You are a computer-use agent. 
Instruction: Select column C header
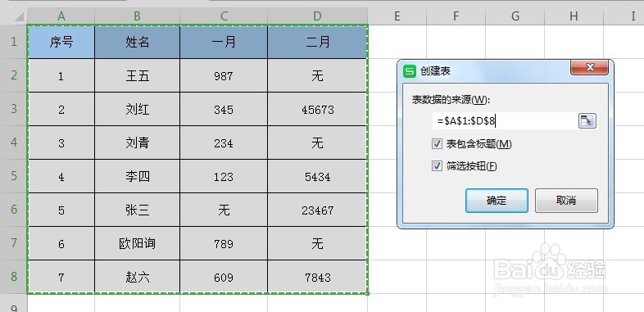pyautogui.click(x=224, y=16)
